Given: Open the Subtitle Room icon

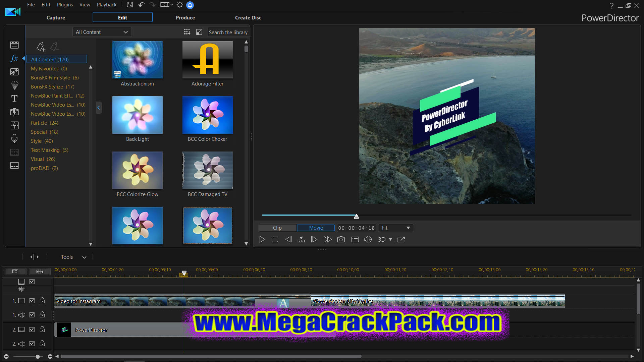Looking at the screenshot, I should tap(14, 166).
